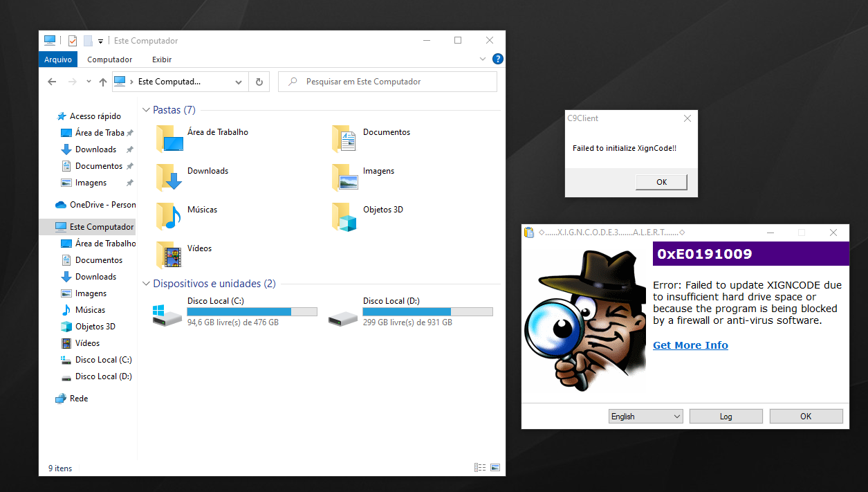Click the pin beside Área de Traba in quick access
The width and height of the screenshot is (868, 492).
[129, 133]
